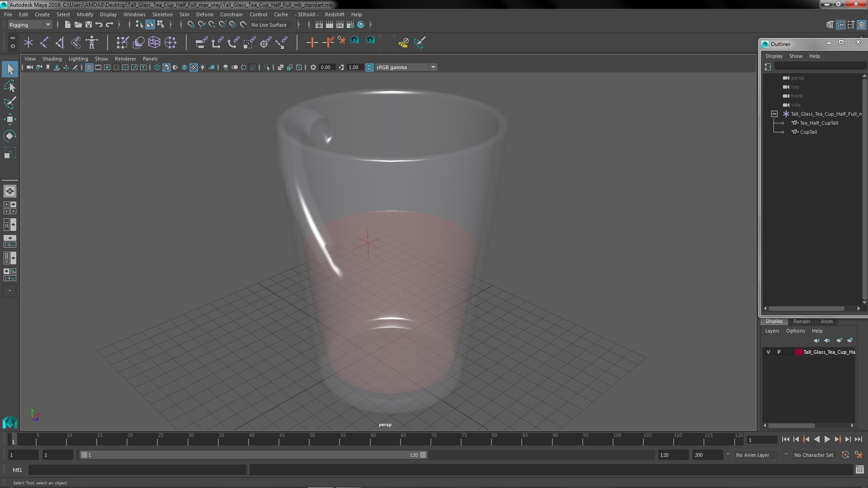Image resolution: width=868 pixels, height=488 pixels.
Task: Toggle isolate select in viewport
Action: coord(267,68)
